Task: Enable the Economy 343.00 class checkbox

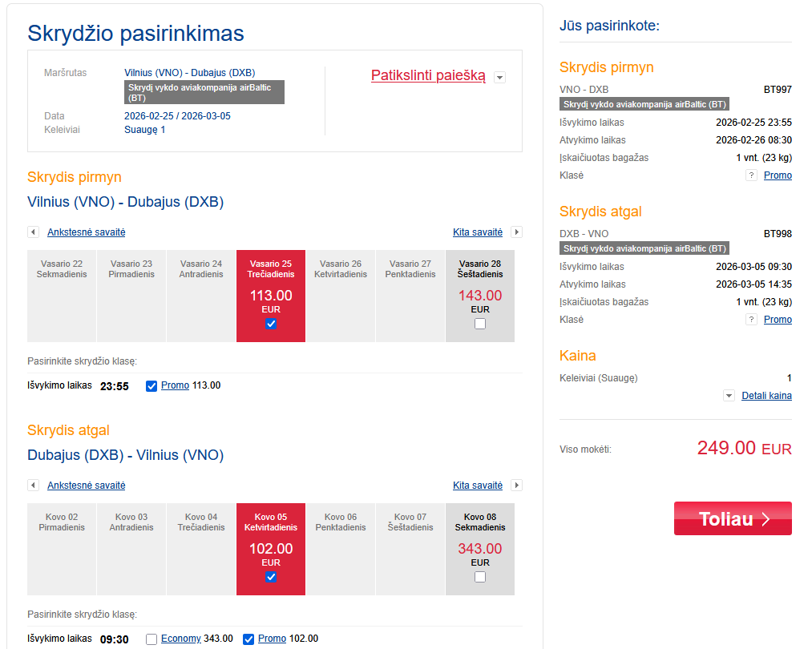Action: (151, 639)
